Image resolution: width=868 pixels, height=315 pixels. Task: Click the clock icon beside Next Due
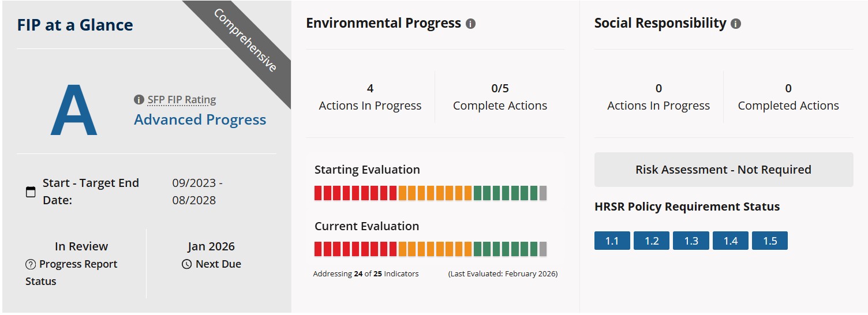[186, 264]
